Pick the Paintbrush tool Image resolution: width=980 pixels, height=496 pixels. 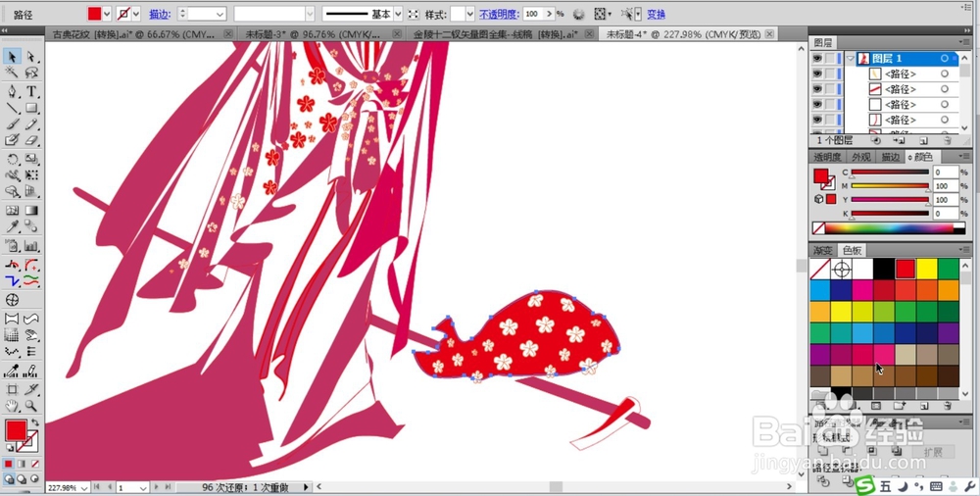click(x=12, y=124)
